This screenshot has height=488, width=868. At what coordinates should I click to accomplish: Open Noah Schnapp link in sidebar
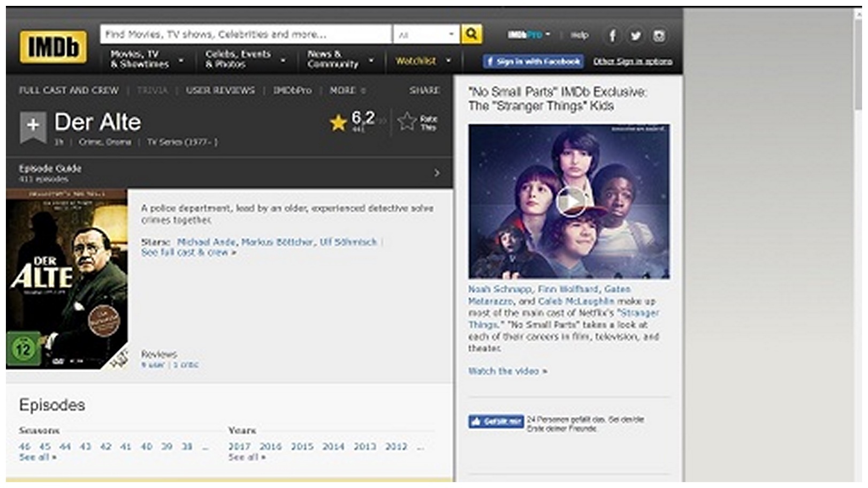[500, 289]
